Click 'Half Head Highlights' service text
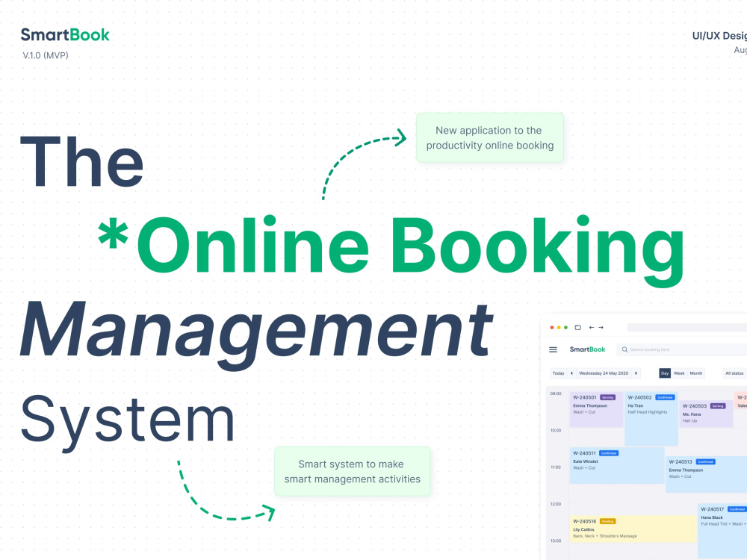The width and height of the screenshot is (747, 560). [648, 412]
